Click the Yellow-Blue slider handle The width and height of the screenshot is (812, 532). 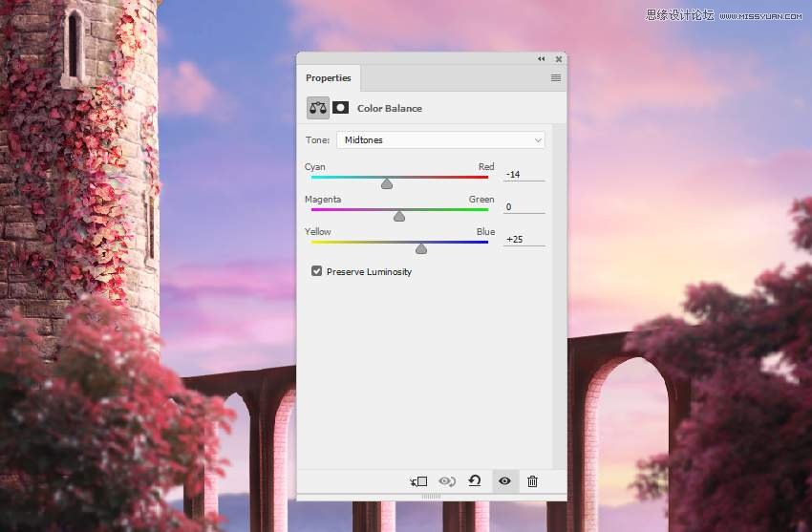421,248
